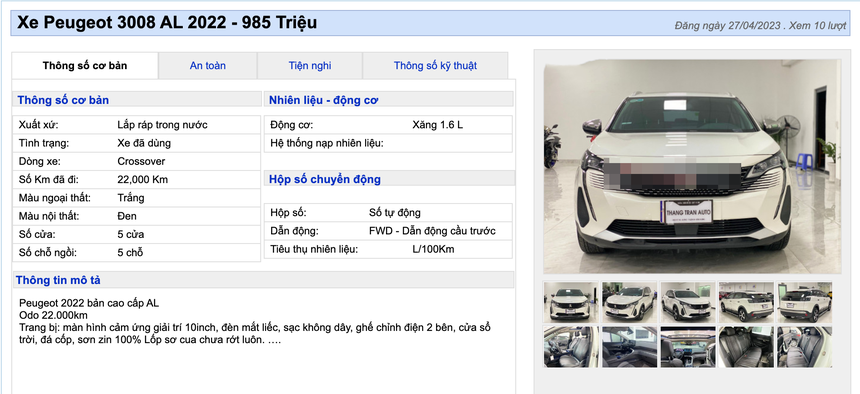Viewport: 860px width, 394px height.
Task: Select rear bench seat thumbnail
Action: pyautogui.click(x=746, y=347)
